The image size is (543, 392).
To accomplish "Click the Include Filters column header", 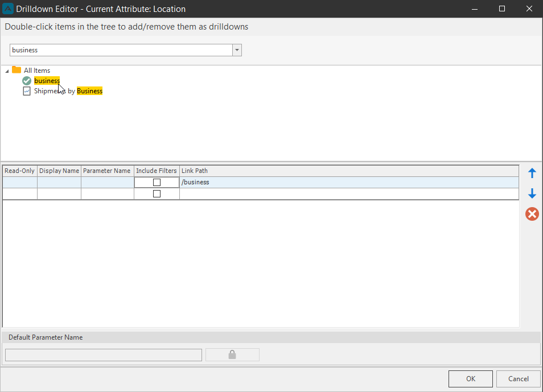I will click(x=157, y=171).
